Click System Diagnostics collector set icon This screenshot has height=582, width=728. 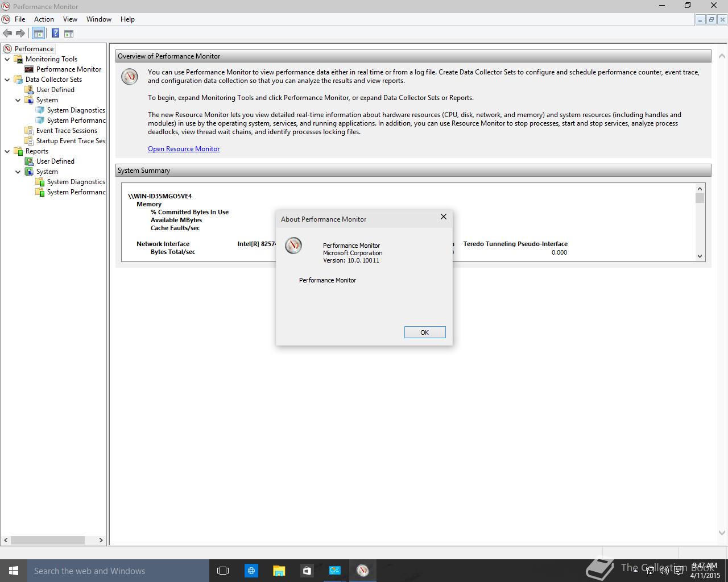point(40,110)
